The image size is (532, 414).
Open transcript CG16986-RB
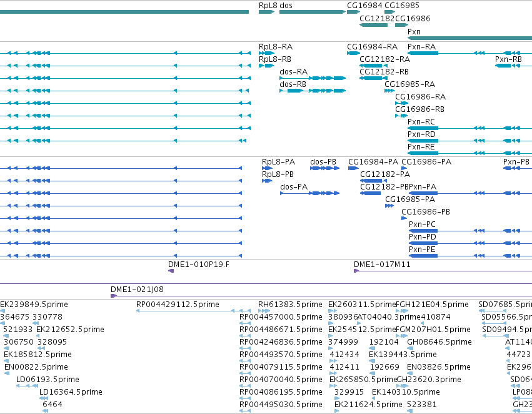(x=419, y=109)
